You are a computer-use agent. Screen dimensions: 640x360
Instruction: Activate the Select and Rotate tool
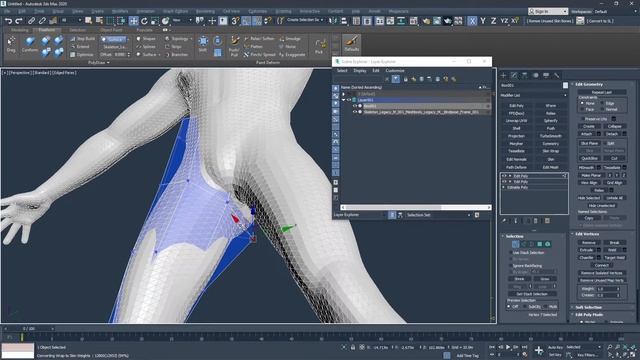click(144, 21)
